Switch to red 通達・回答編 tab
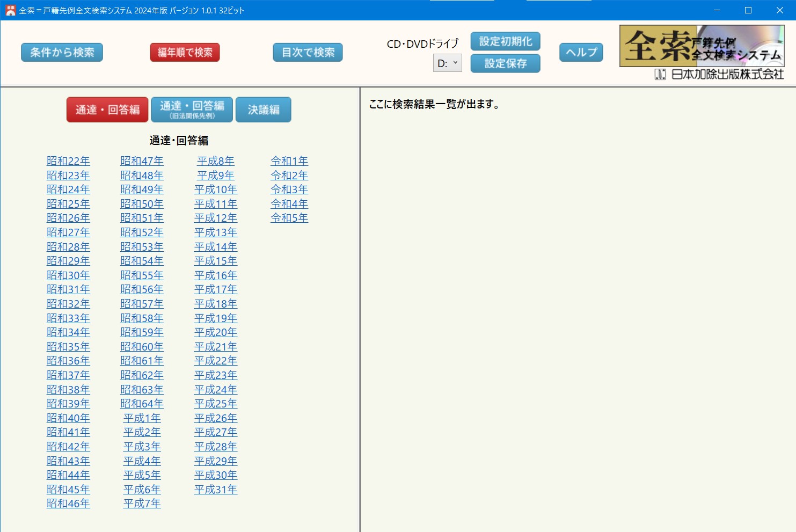The image size is (796, 532). (107, 110)
